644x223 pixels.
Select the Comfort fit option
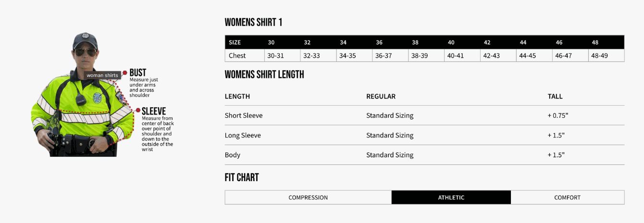click(567, 198)
